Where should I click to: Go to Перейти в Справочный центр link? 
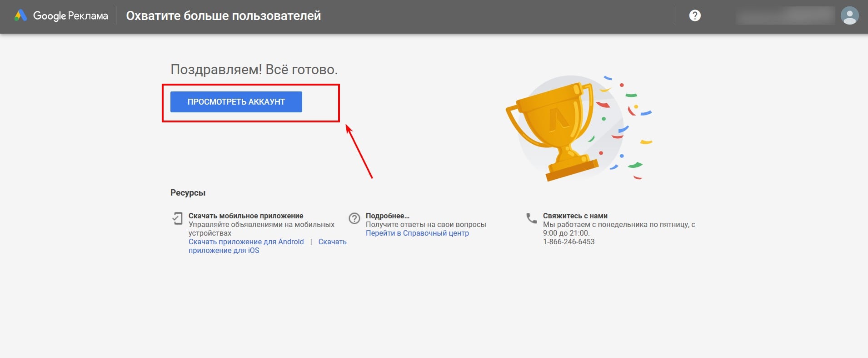tap(417, 233)
